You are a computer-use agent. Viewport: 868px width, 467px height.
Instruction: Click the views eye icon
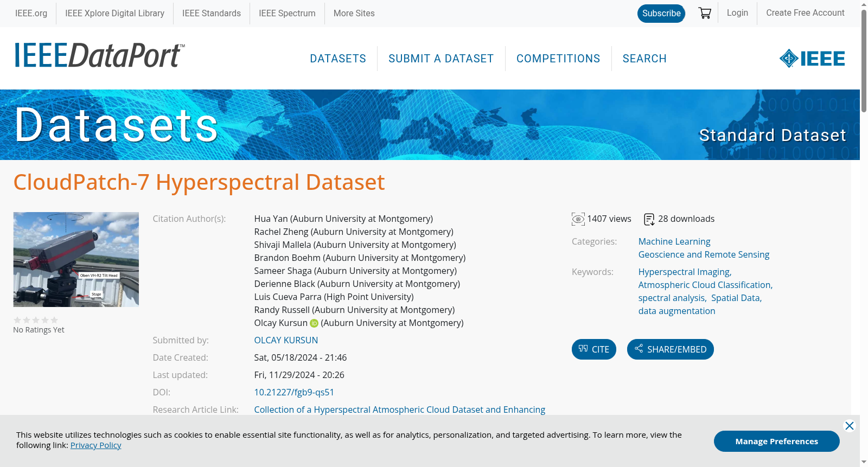578,219
